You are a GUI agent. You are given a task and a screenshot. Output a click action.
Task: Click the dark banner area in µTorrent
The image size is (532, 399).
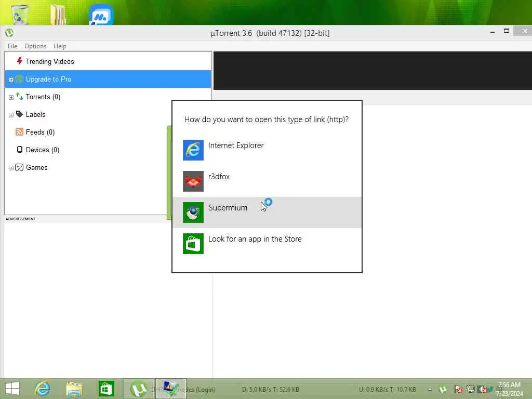(373, 71)
